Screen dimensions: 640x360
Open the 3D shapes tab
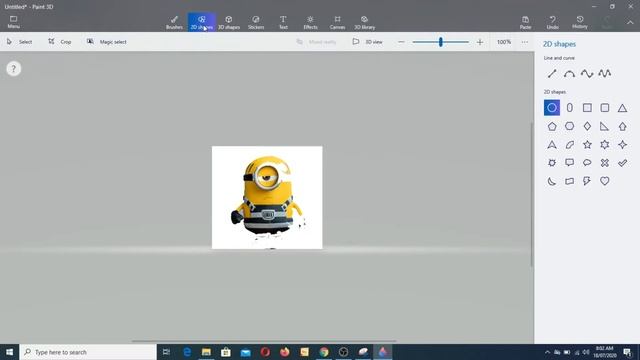point(229,22)
